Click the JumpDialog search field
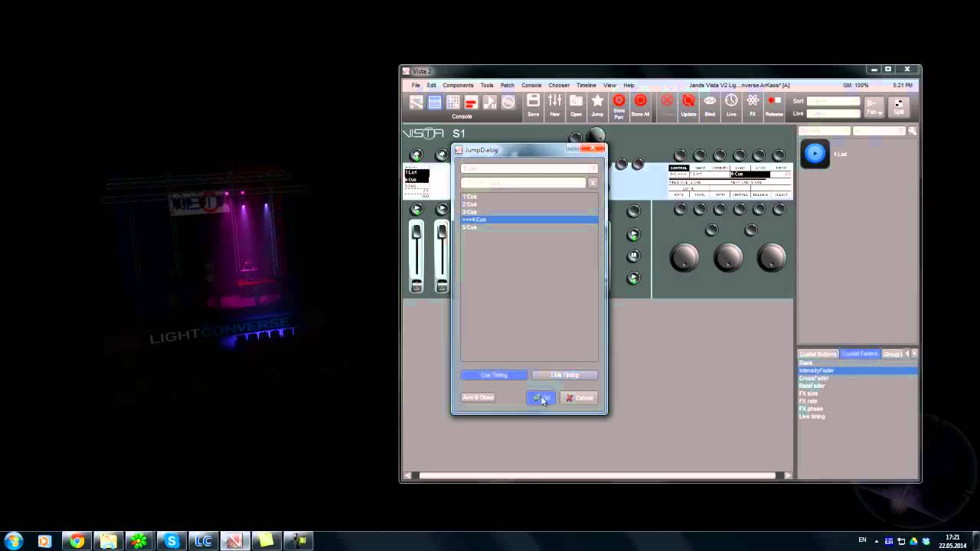Screen dimensions: 980x551 [523, 183]
